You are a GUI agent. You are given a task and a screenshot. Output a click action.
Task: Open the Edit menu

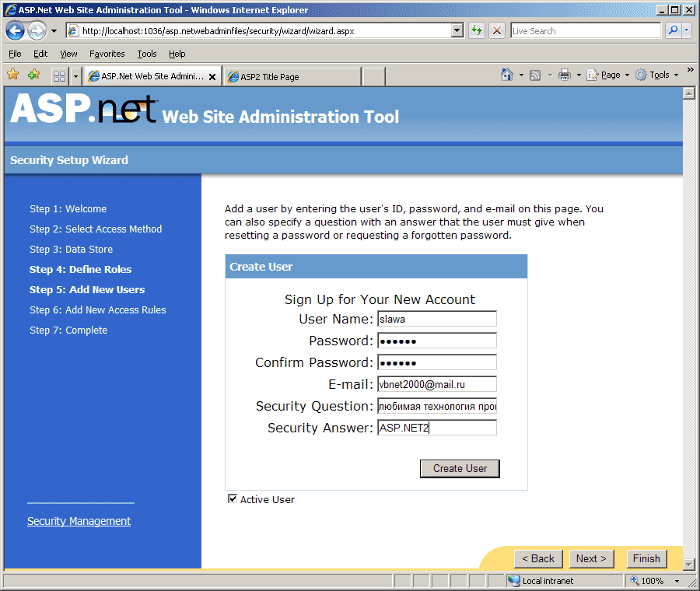(40, 54)
